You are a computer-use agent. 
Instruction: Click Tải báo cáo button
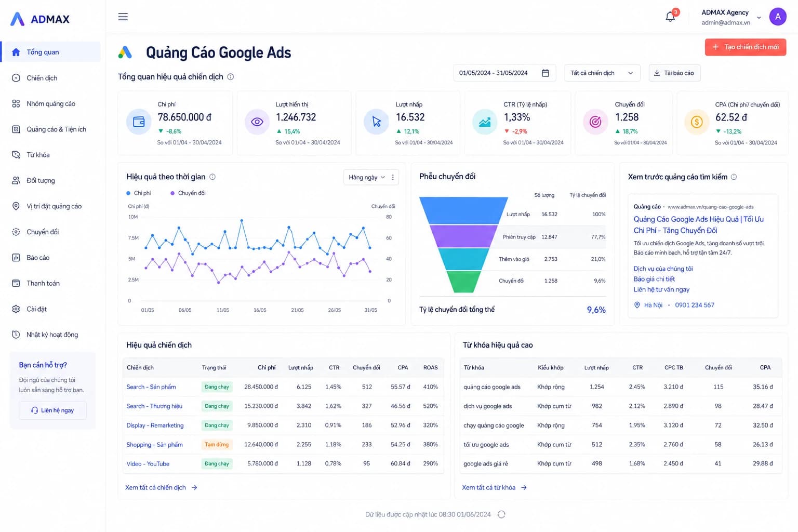coord(674,73)
